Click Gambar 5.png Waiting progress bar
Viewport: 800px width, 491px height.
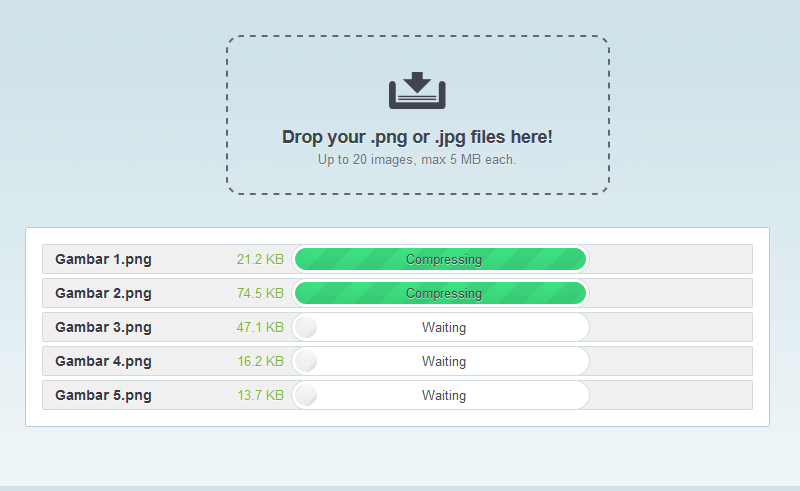[x=440, y=396]
